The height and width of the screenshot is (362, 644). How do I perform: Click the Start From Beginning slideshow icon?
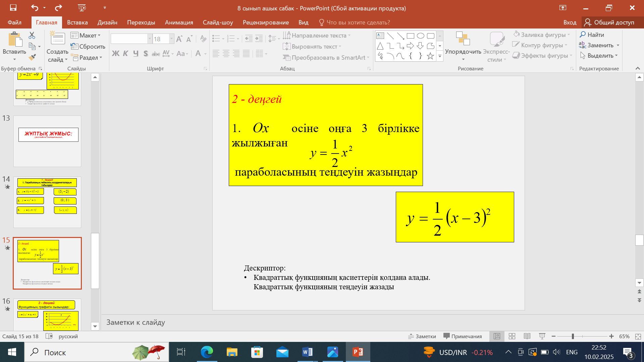click(82, 8)
